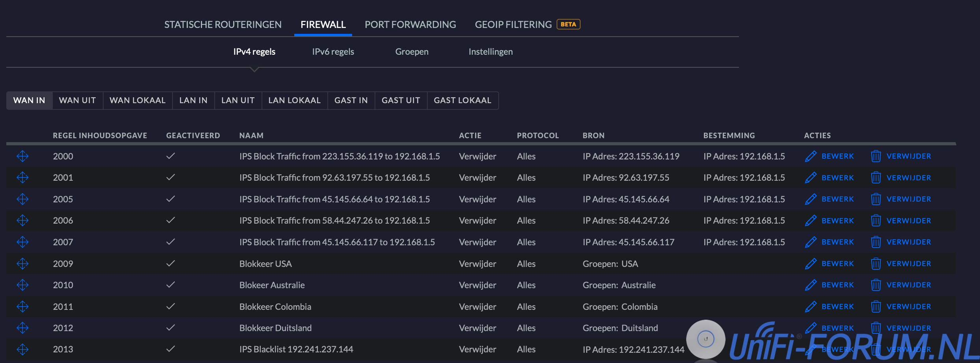This screenshot has height=363, width=980.
Task: Click the enabled checkmark of rule 2006
Action: click(171, 220)
